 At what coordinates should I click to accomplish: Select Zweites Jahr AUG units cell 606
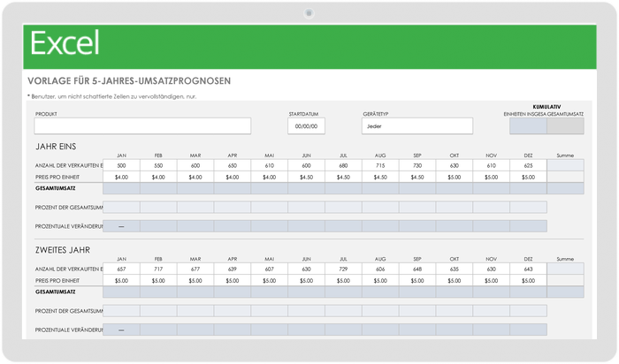[x=380, y=269]
